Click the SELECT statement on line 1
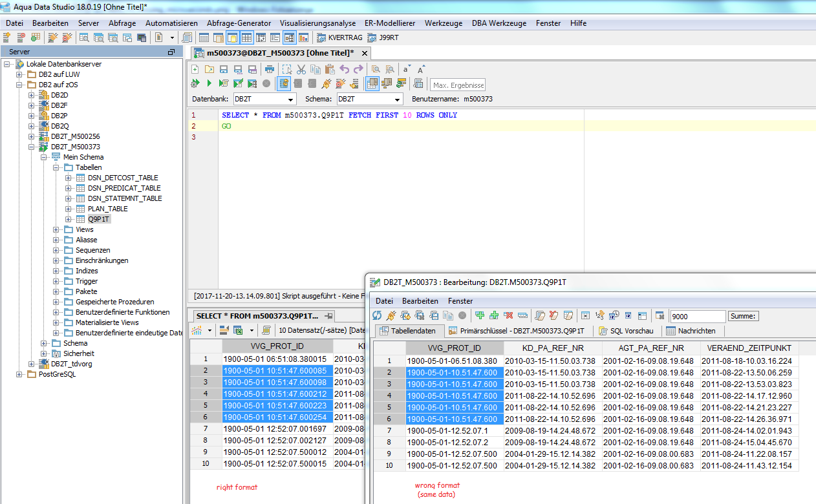 point(339,115)
